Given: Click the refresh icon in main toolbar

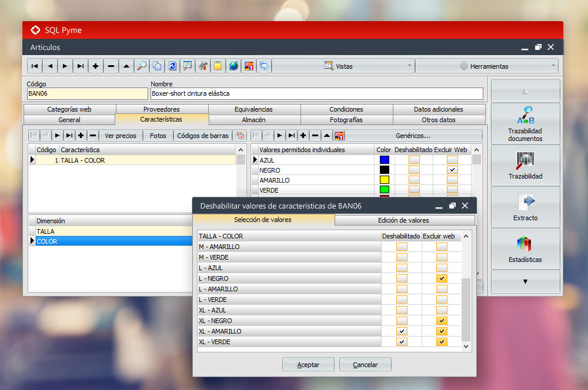Looking at the screenshot, I should pyautogui.click(x=172, y=66).
